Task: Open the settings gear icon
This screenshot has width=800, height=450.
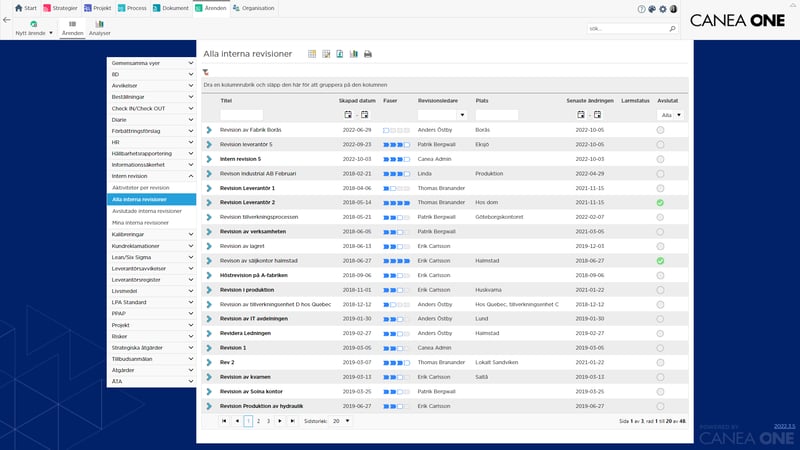Action: pyautogui.click(x=663, y=9)
